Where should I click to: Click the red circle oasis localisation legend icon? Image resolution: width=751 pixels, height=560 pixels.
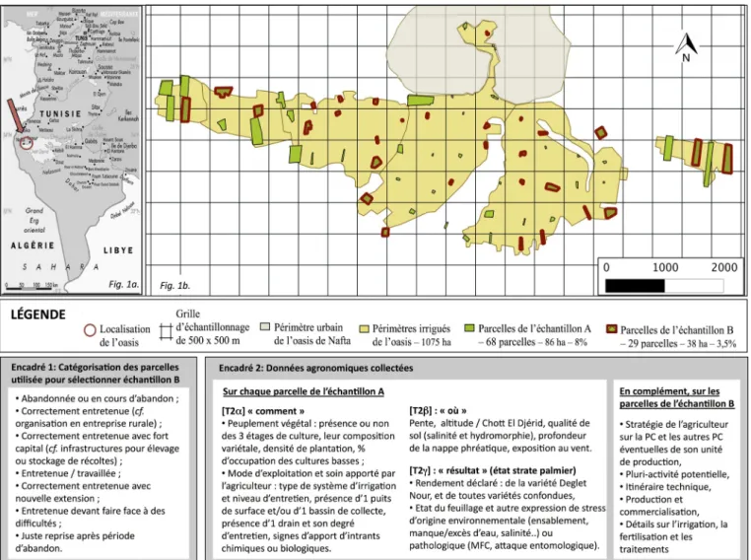coord(90,330)
